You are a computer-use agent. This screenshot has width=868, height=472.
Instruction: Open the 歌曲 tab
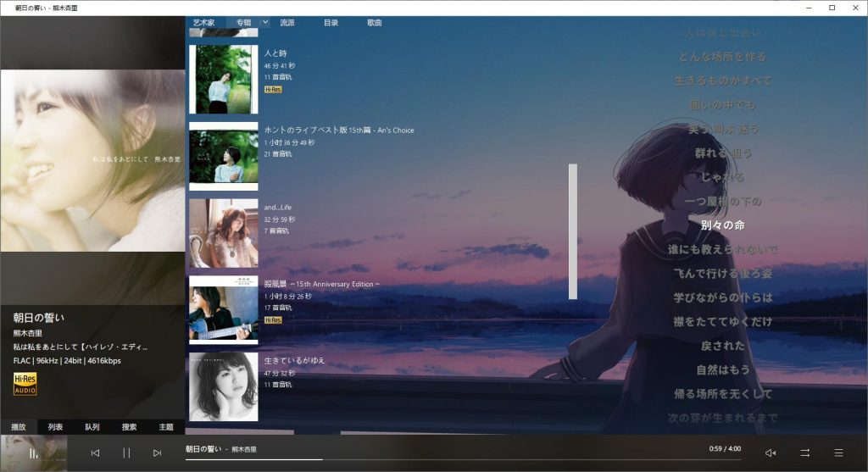pyautogui.click(x=374, y=23)
